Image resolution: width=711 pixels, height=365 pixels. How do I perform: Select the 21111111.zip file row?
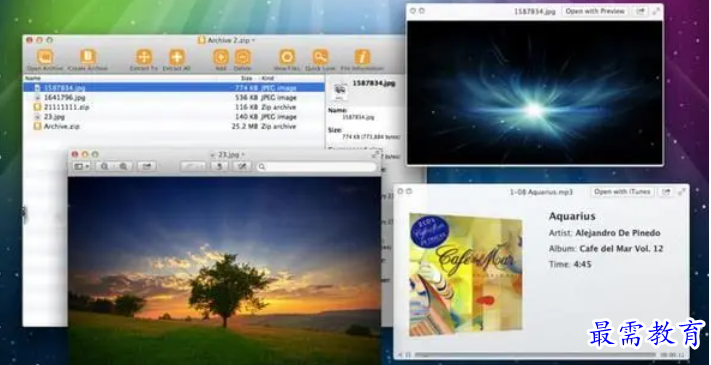[174, 107]
